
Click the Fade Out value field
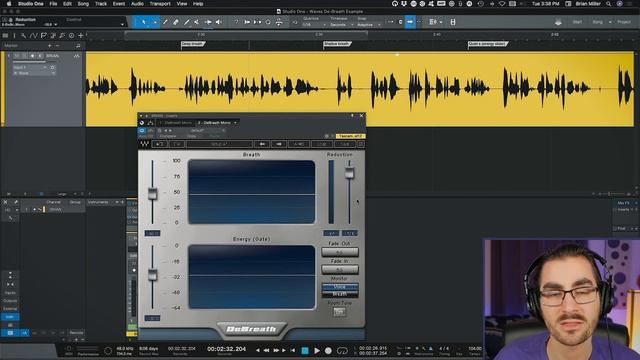(x=340, y=252)
